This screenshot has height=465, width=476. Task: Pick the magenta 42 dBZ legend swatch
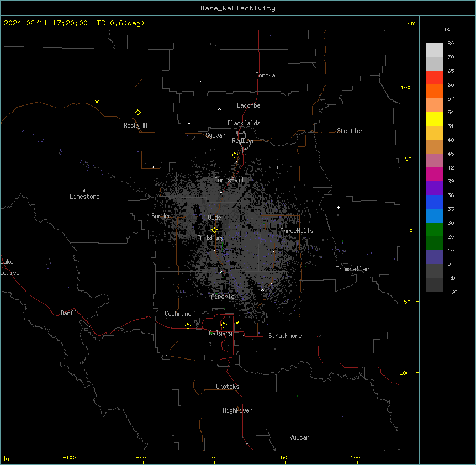pos(434,174)
